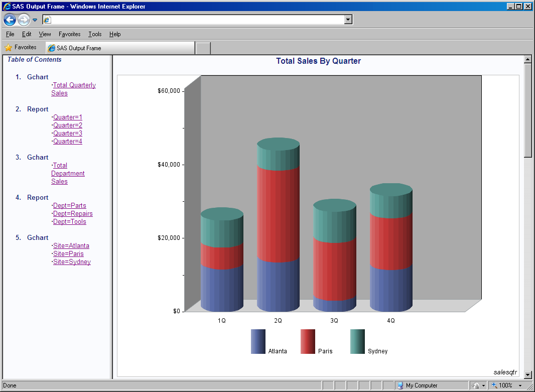535x392 pixels.
Task: Open the Tools menu
Action: point(95,34)
